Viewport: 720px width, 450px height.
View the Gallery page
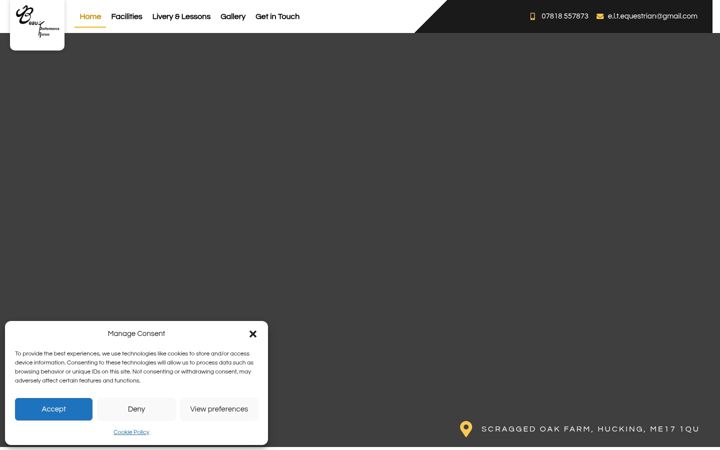[x=233, y=17]
